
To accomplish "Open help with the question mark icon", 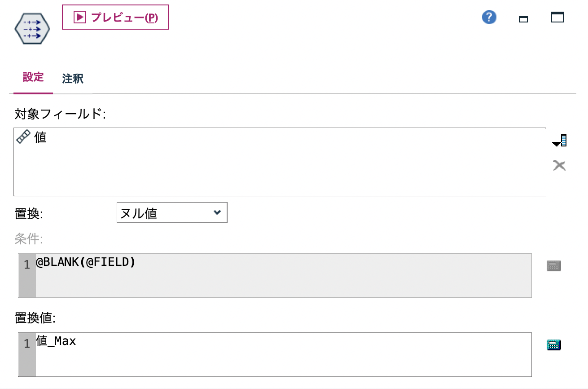I will coord(489,17).
